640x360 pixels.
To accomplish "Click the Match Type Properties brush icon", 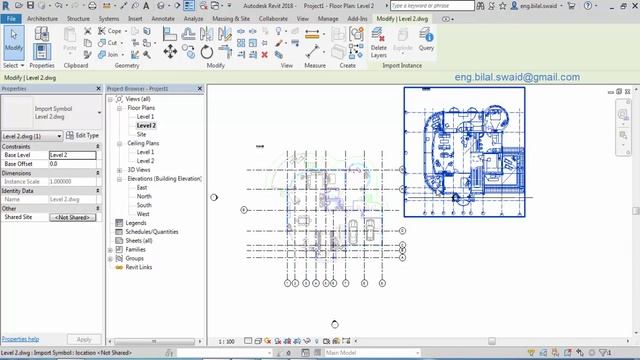I will point(87,54).
